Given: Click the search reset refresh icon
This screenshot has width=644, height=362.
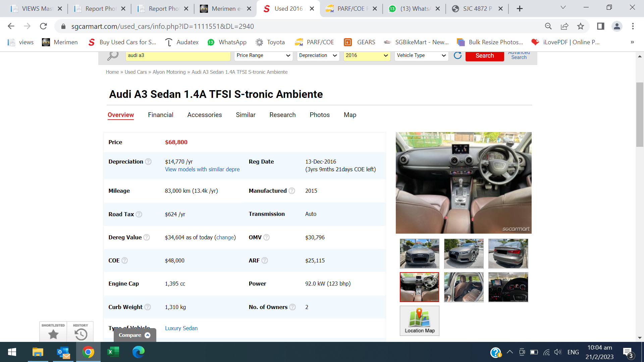Looking at the screenshot, I should (458, 56).
